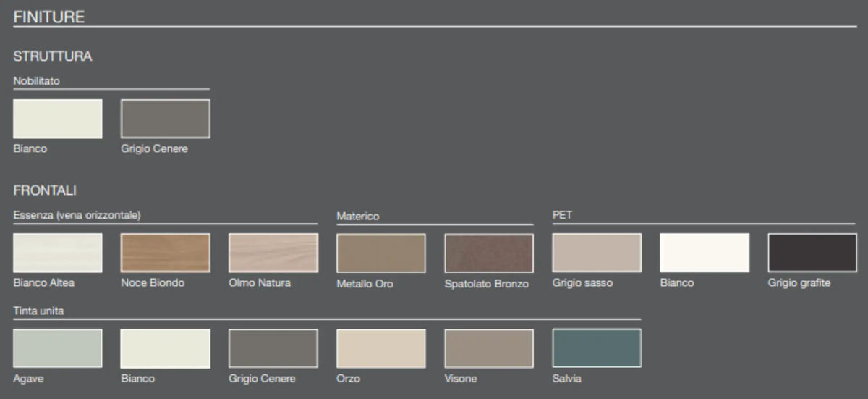The width and height of the screenshot is (868, 399).
Task: Click the Essenza (vena orizzontale) label
Action: point(77,216)
